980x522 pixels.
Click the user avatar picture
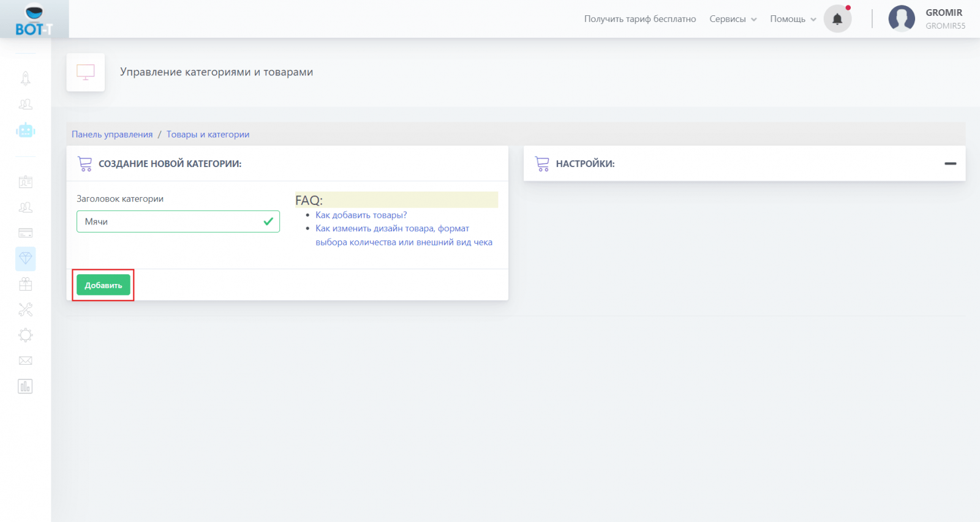902,18
